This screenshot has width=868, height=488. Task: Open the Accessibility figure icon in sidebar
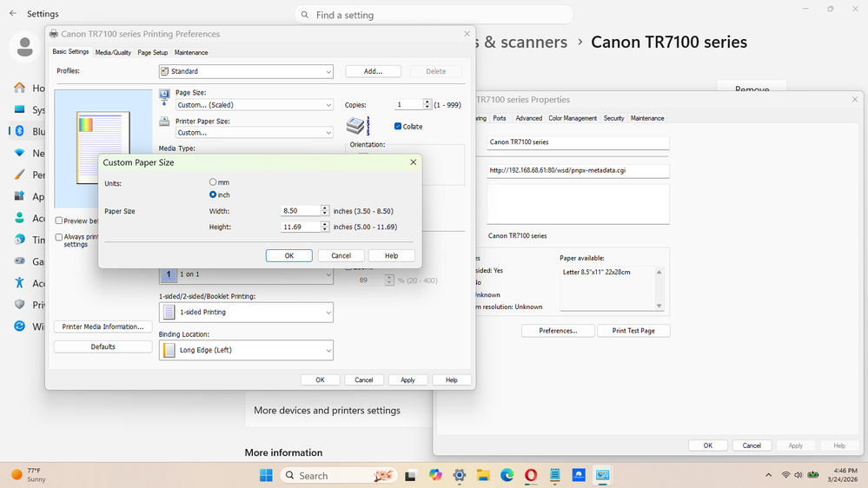[x=19, y=283]
